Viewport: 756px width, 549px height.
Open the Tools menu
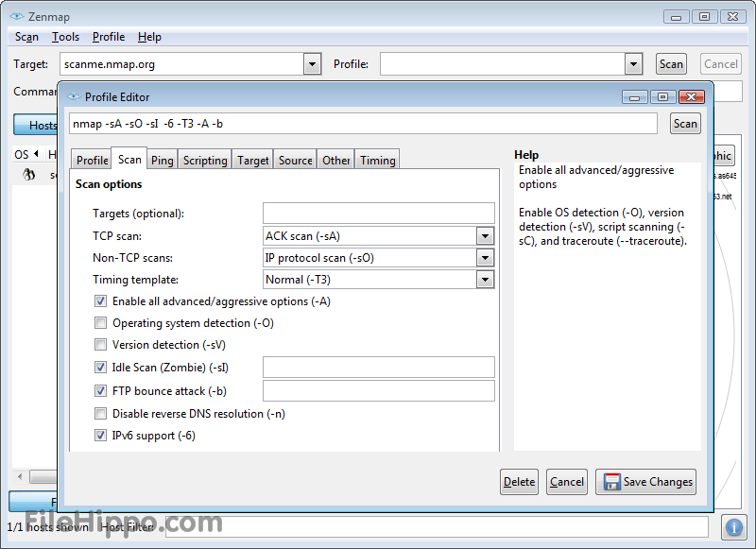click(x=65, y=37)
